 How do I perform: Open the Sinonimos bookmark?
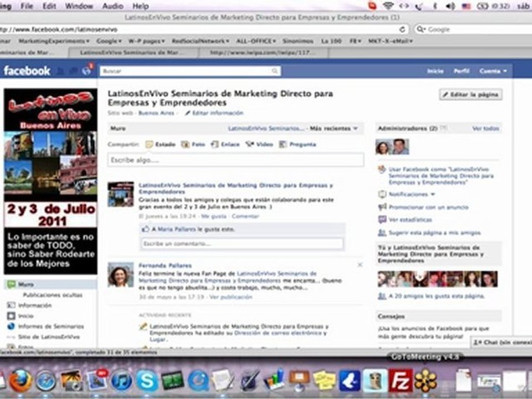coord(298,41)
